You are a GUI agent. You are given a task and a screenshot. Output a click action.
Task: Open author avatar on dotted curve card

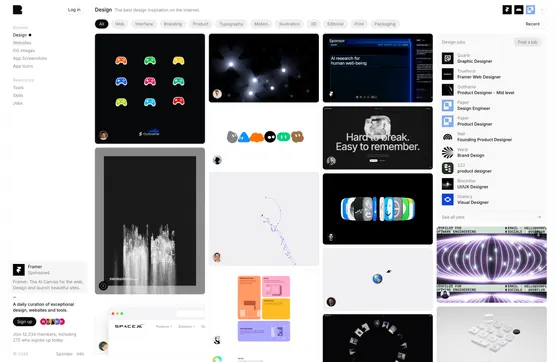(x=217, y=257)
